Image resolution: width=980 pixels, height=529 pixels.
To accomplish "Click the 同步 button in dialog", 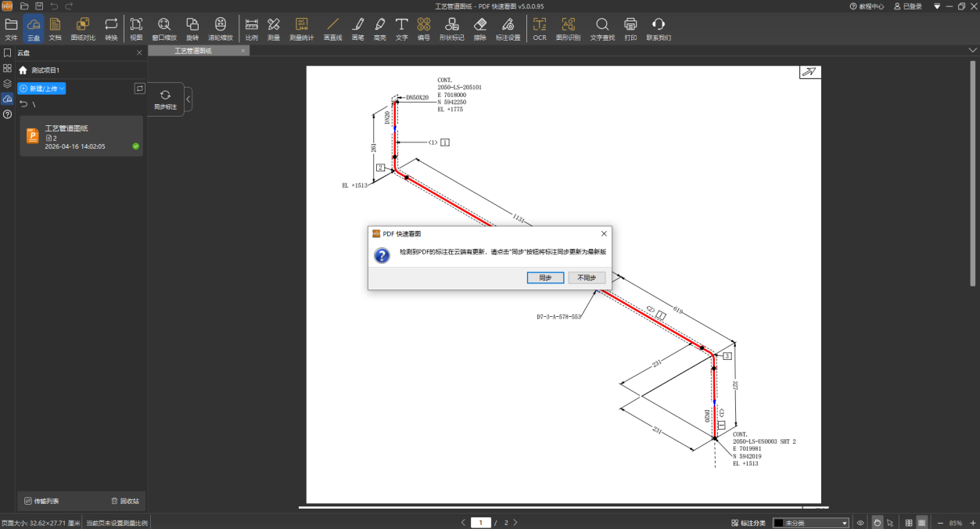I will coord(545,278).
